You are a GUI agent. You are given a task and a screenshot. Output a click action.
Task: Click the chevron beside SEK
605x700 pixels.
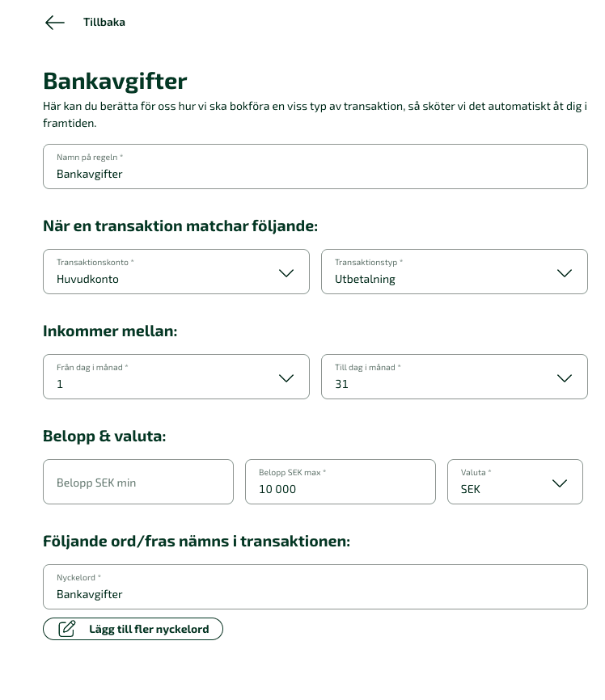[x=560, y=483]
